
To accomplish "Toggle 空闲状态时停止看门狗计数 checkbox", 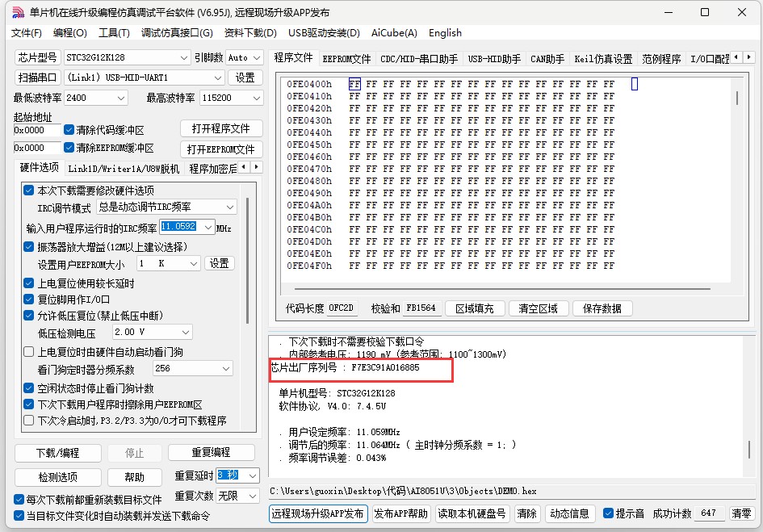I will coord(29,388).
